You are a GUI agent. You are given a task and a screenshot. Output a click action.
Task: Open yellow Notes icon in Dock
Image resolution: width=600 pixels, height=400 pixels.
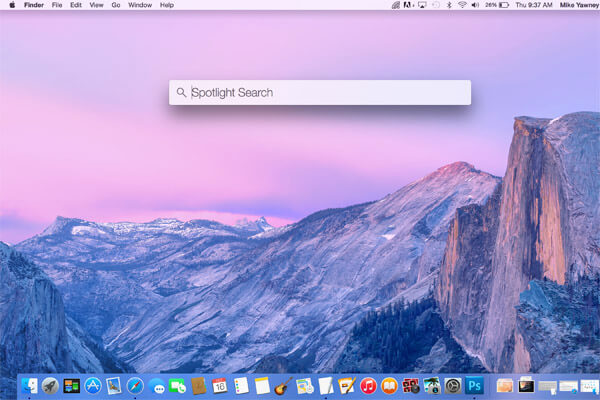coord(262,386)
